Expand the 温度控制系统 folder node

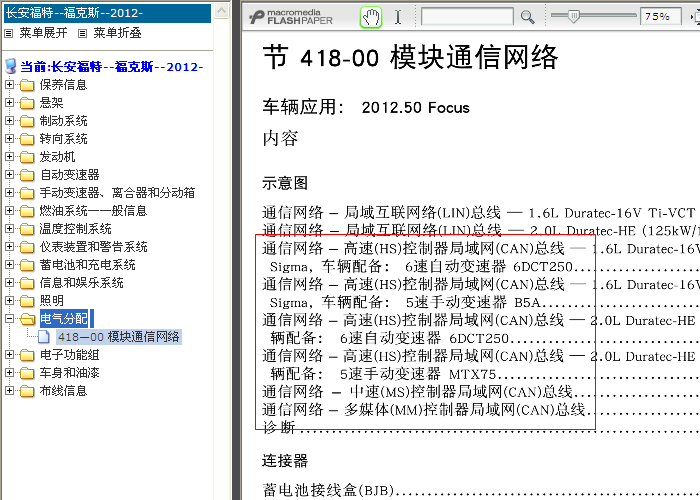coord(9,228)
